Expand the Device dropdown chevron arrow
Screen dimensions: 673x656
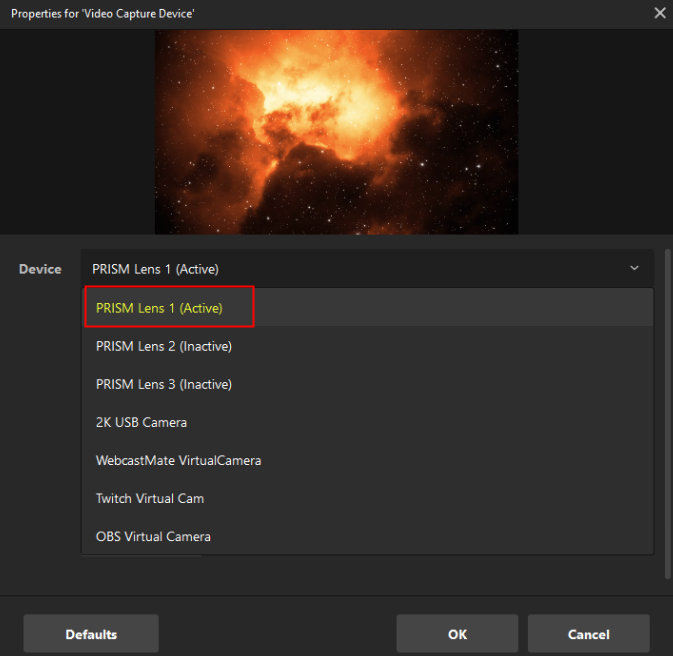pyautogui.click(x=634, y=268)
